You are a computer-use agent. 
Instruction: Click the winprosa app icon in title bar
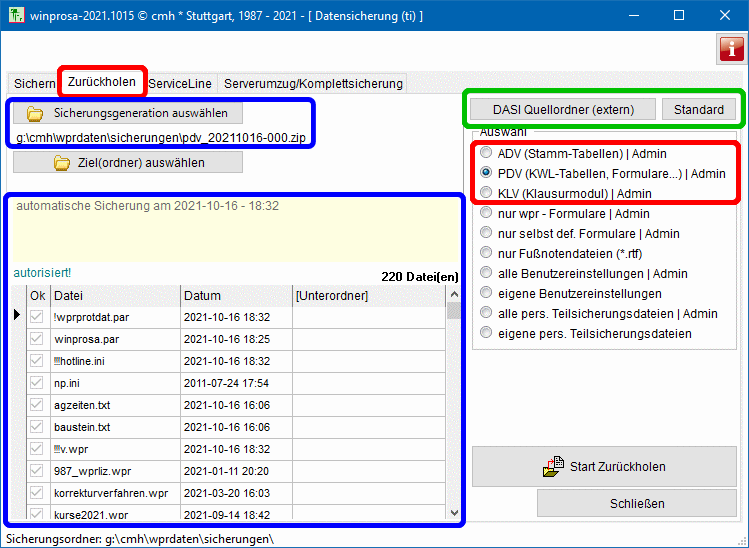tap(17, 16)
